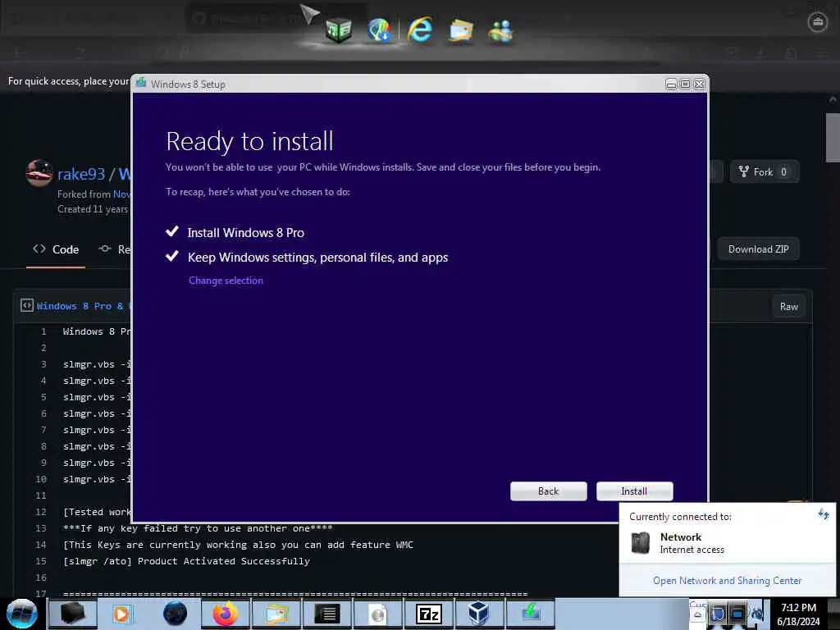Image resolution: width=840 pixels, height=630 pixels.
Task: Click the Install button in Windows 8 Setup
Action: 634,491
